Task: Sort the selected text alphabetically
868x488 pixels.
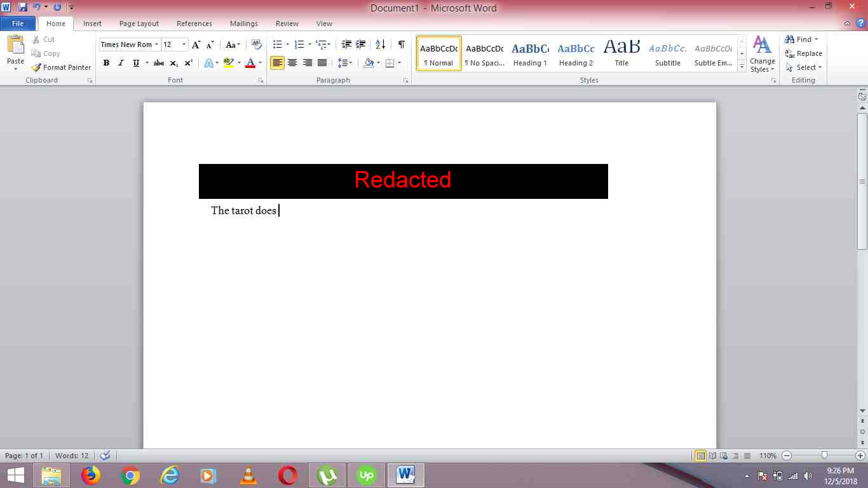Action: (380, 44)
